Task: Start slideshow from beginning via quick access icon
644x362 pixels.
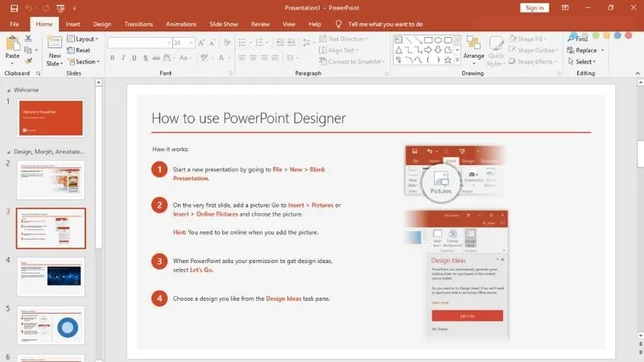Action: click(x=60, y=8)
